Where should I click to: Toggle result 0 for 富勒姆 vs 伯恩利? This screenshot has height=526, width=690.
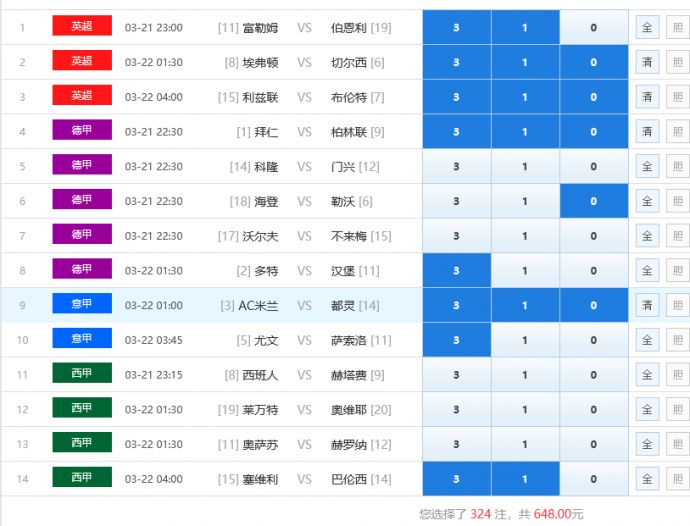pos(593,28)
